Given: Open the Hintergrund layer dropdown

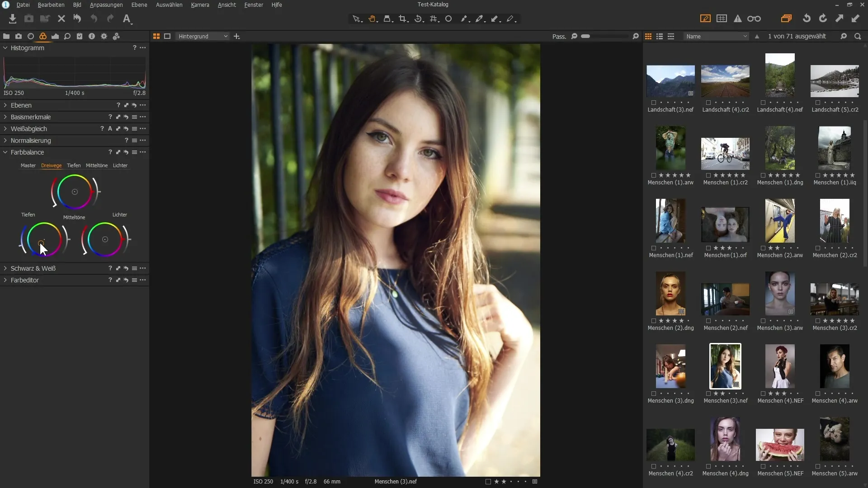Looking at the screenshot, I should point(203,36).
